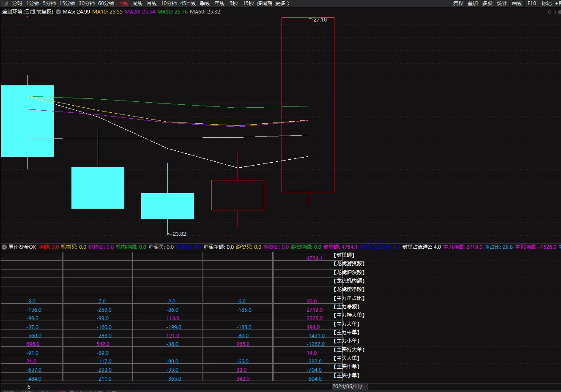
Task: Select the 月线 monthly period
Action: [152, 3]
